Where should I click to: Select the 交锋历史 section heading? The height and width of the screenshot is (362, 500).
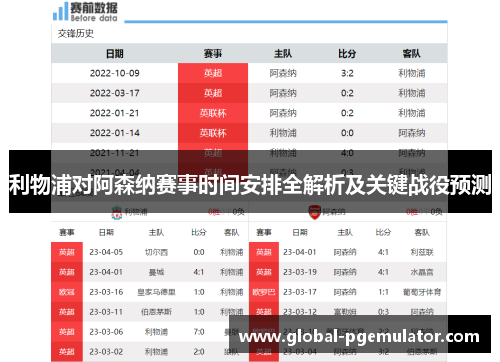(x=76, y=33)
